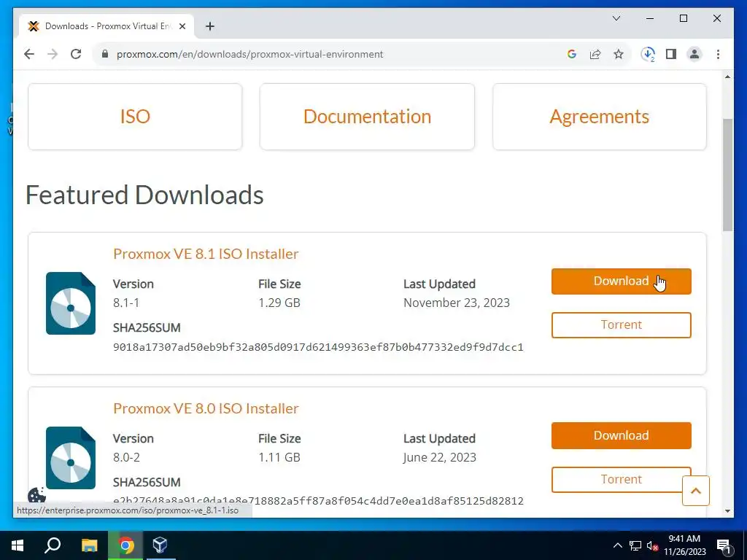The image size is (747, 560).
Task: Click the Chrome taskbar icon
Action: (x=125, y=545)
